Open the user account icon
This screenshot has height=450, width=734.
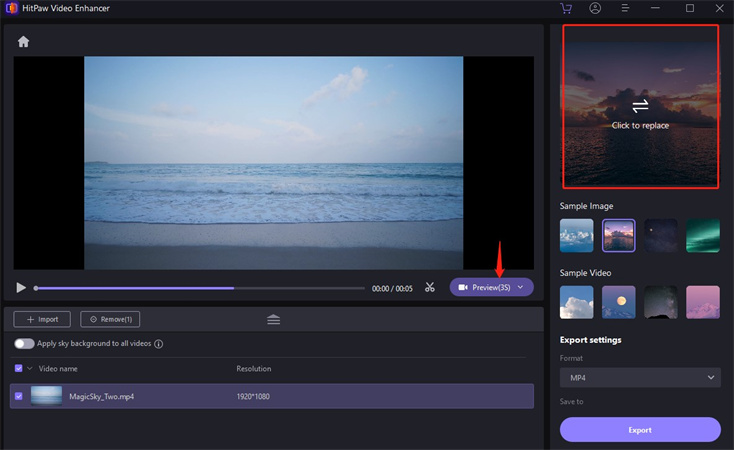click(x=596, y=8)
